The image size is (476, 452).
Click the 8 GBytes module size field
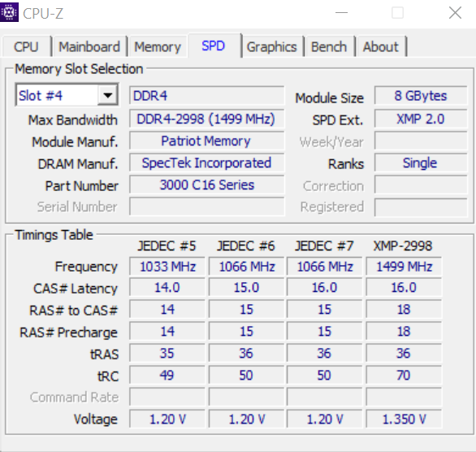click(x=421, y=96)
